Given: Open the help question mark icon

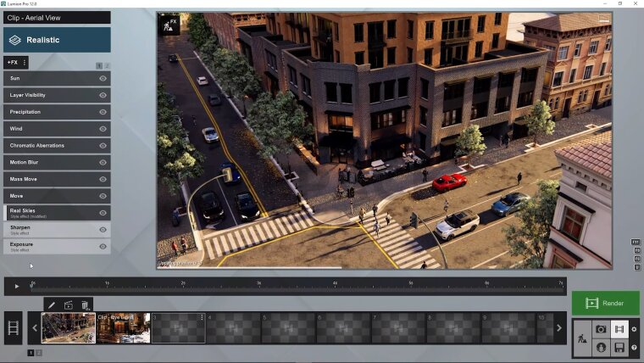Looking at the screenshot, I should tap(634, 348).
